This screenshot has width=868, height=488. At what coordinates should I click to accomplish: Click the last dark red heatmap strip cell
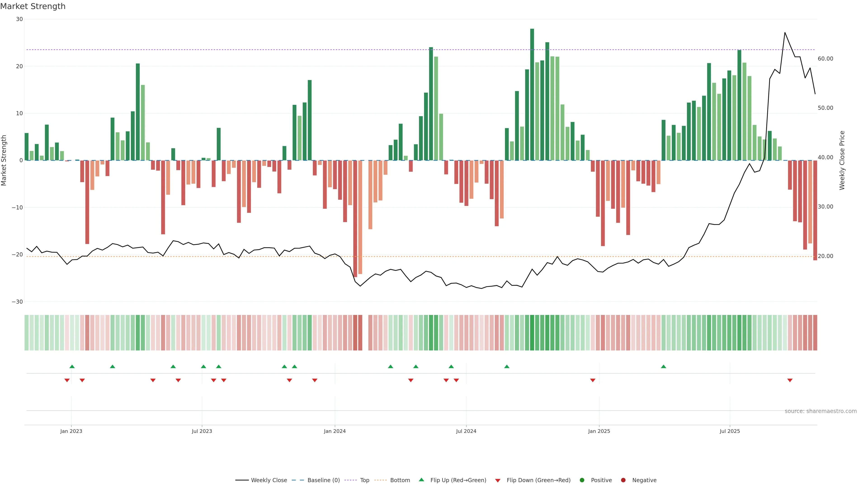(815, 333)
